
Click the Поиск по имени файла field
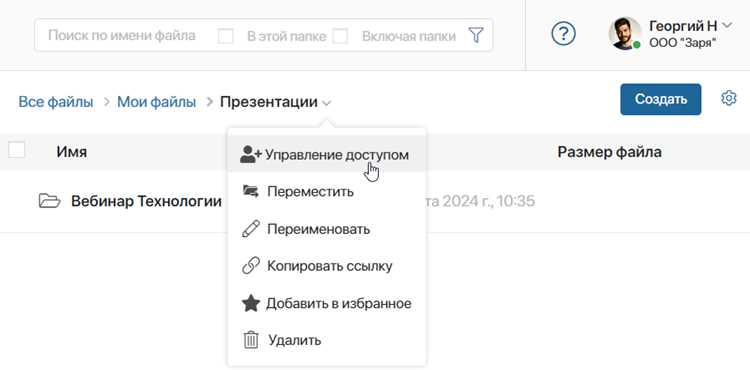[x=122, y=35]
